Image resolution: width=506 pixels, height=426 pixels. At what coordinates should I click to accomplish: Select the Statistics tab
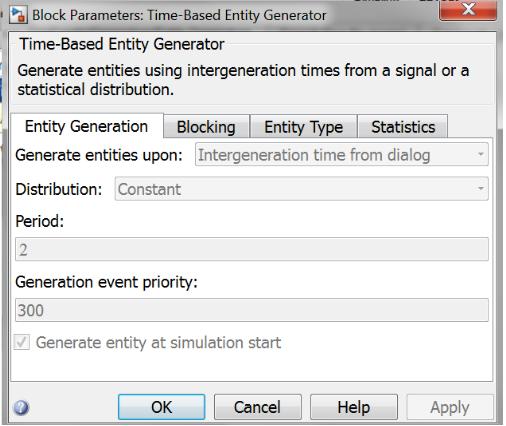pos(403,127)
